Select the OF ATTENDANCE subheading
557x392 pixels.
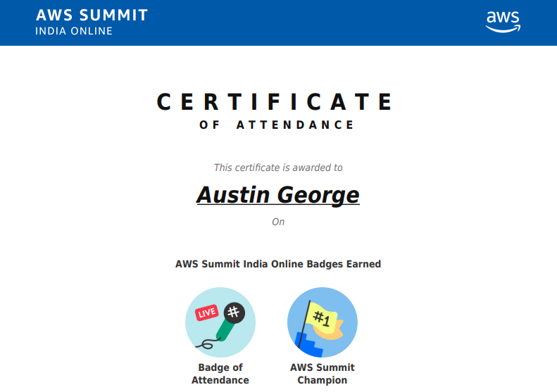pyautogui.click(x=277, y=125)
